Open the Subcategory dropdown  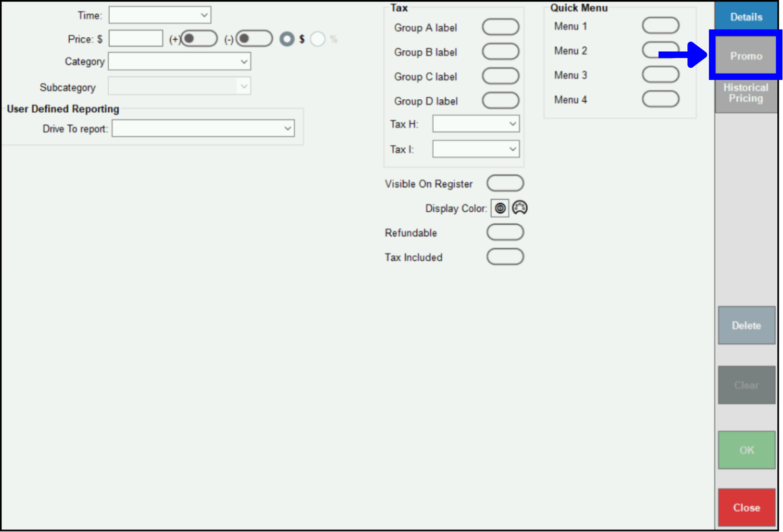coord(180,86)
